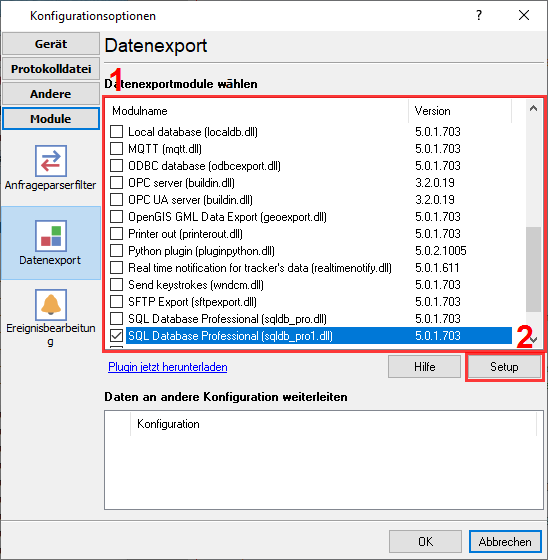Image resolution: width=548 pixels, height=560 pixels.
Task: Select 'SFTP Export (sftpexport.dll)' row text
Action: click(x=192, y=302)
